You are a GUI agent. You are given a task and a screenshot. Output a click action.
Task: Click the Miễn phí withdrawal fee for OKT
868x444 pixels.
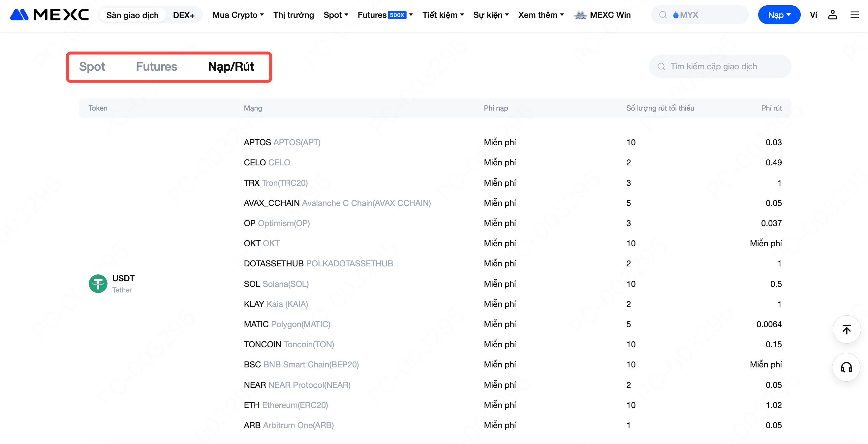pos(765,243)
